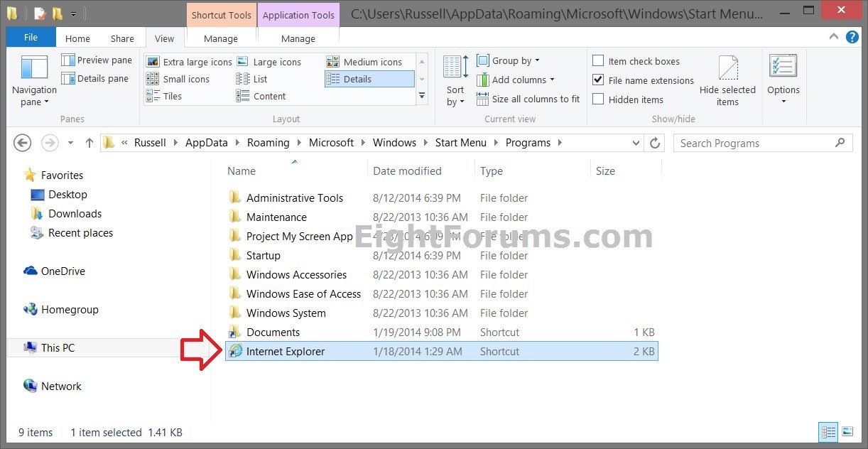This screenshot has width=868, height=449.
Task: Switch to the Share ribbon tab
Action: point(122,38)
